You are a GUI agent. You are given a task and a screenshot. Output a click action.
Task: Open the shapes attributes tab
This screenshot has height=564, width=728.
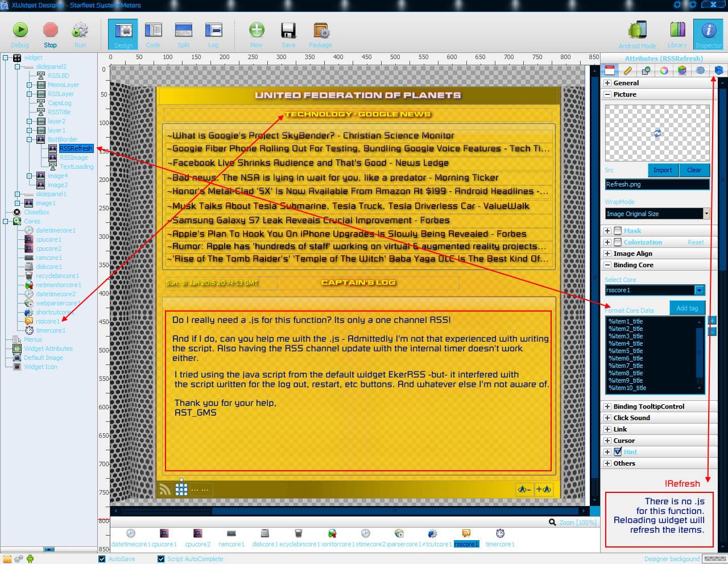coord(646,70)
